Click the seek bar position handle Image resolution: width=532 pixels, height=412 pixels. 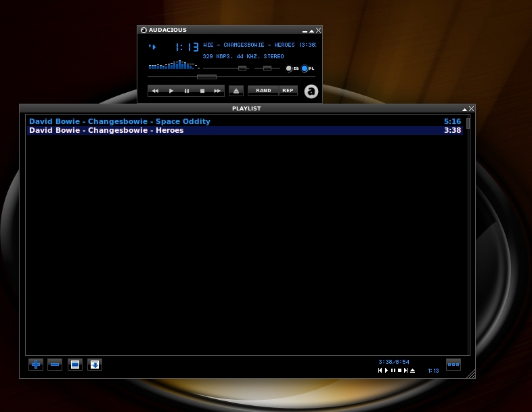(206, 77)
